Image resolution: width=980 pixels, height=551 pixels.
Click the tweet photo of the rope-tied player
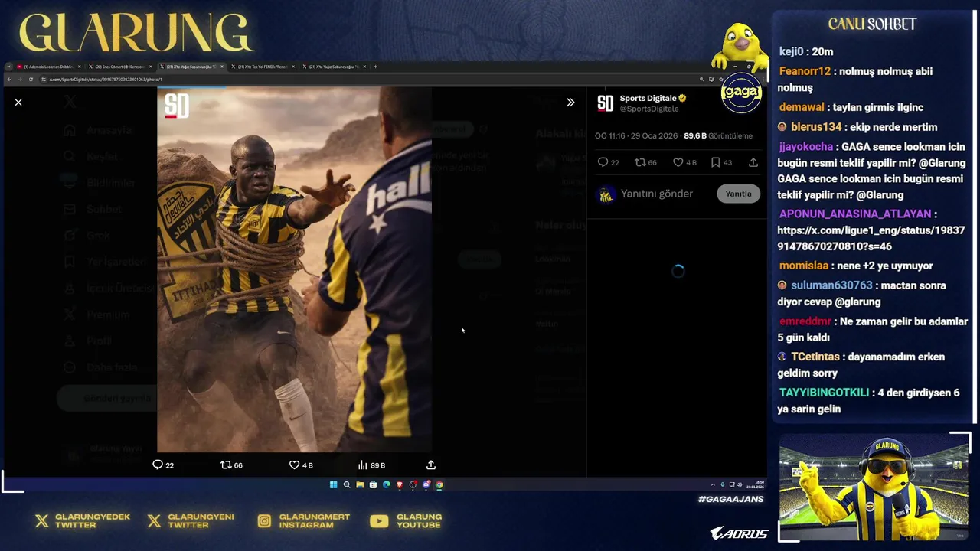click(x=295, y=269)
